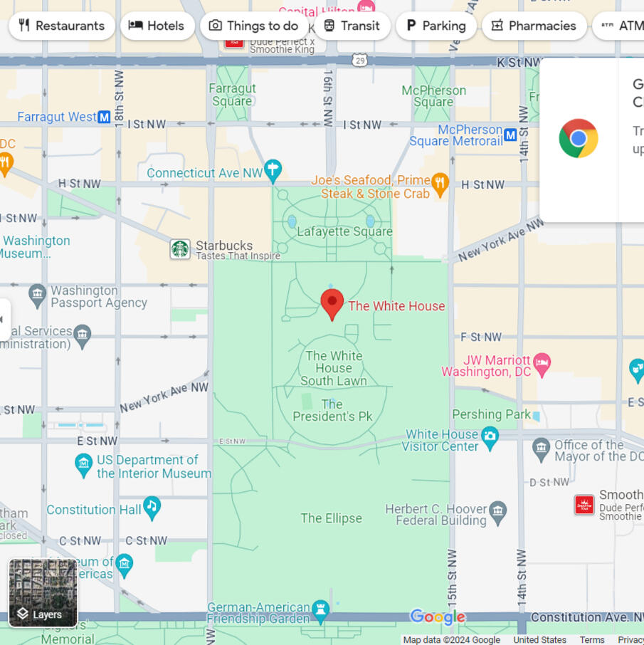This screenshot has width=644, height=645.
Task: Show Things to do nearby
Action: [254, 26]
